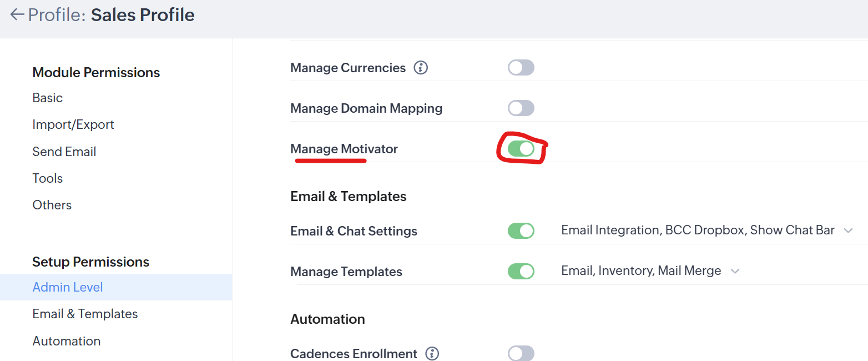Expand the Email Integration, BCC Dropbox dropdown chevron
Viewport: 868px width, 361px height.
(x=848, y=231)
